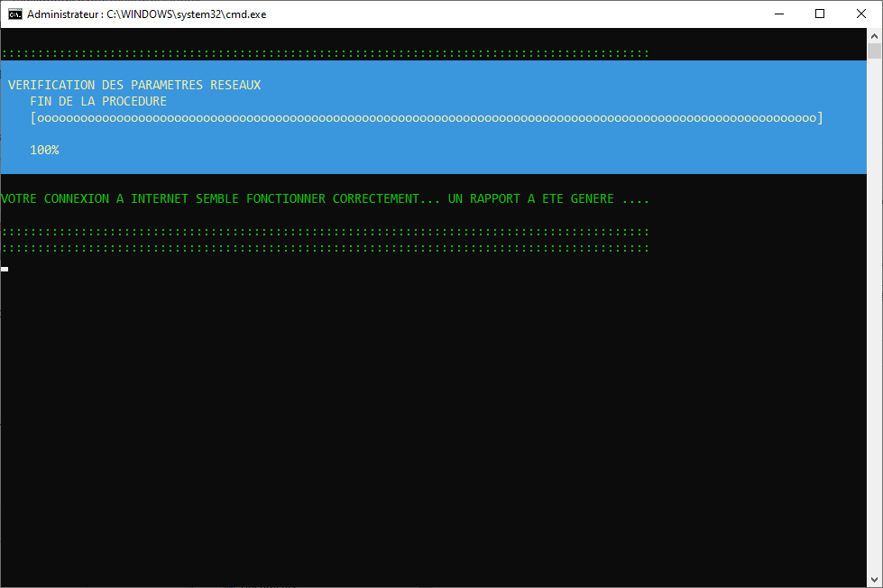
Task: Click the blinking console cursor
Action: pos(5,269)
